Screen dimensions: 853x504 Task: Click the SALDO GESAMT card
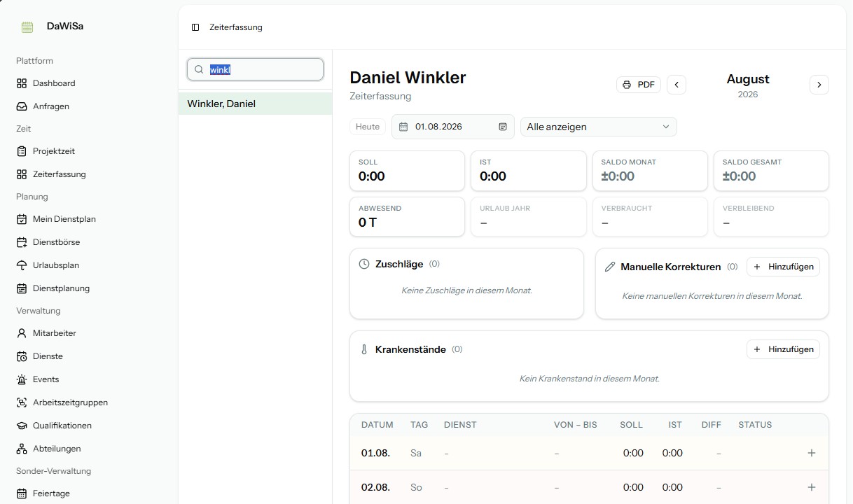tap(771, 171)
